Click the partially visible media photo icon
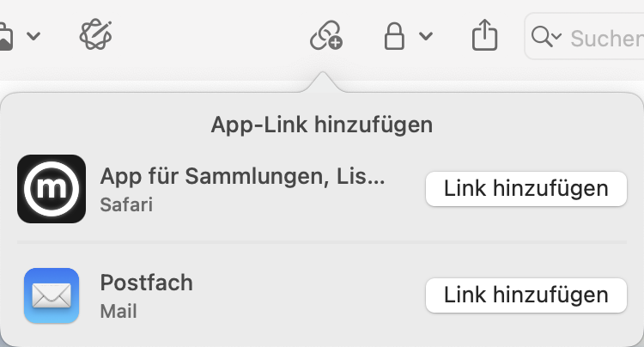 [6, 37]
